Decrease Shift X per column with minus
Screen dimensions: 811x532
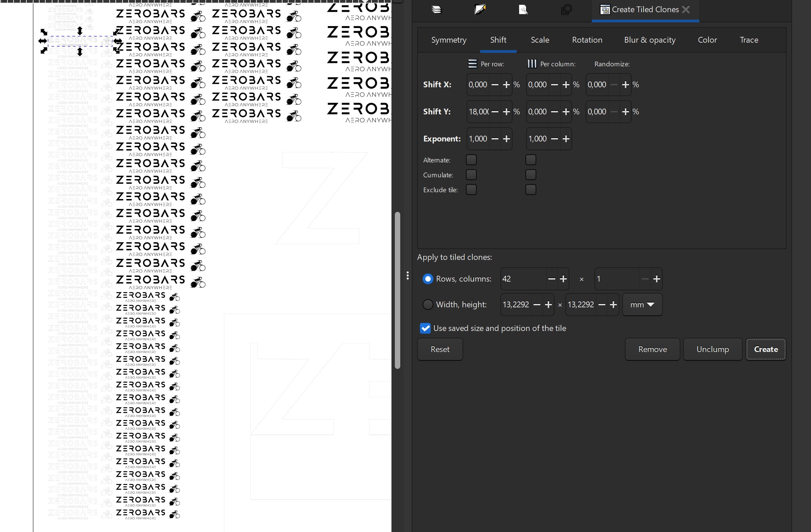[555, 85]
